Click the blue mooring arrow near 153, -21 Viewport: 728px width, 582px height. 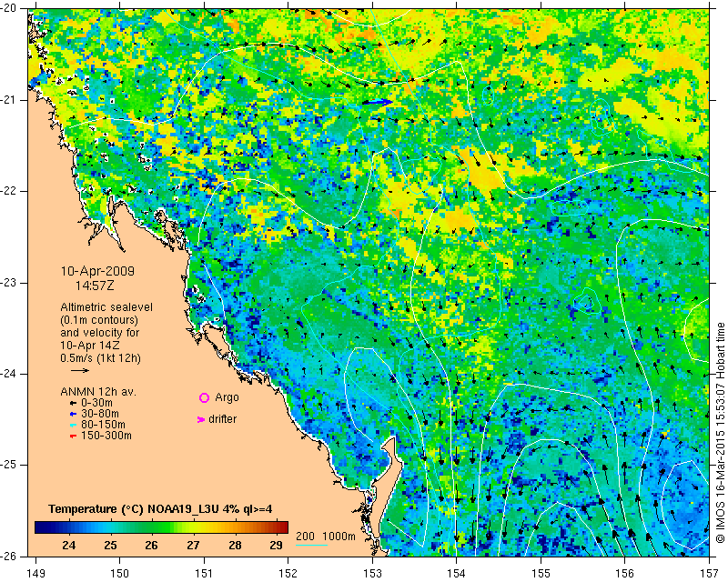[x=377, y=102]
